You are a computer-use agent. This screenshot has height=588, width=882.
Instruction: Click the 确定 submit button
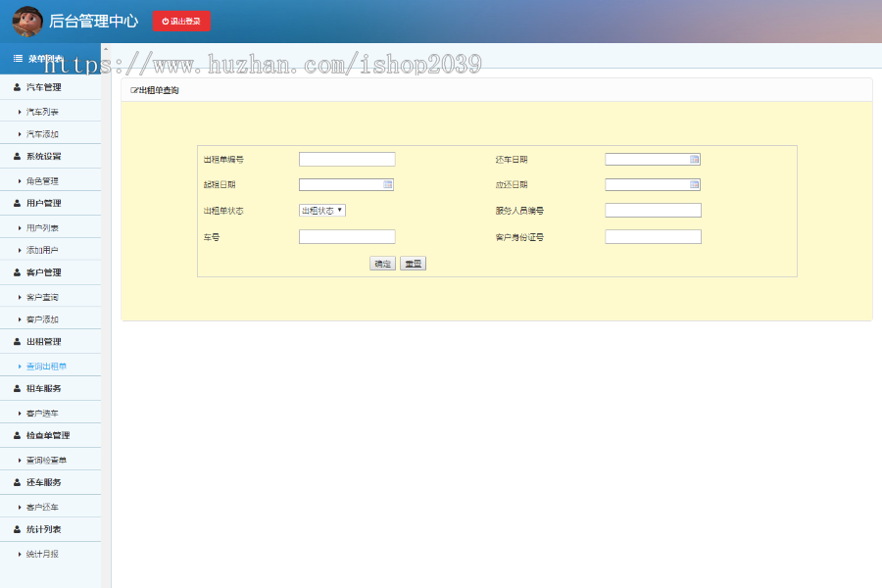pyautogui.click(x=382, y=264)
